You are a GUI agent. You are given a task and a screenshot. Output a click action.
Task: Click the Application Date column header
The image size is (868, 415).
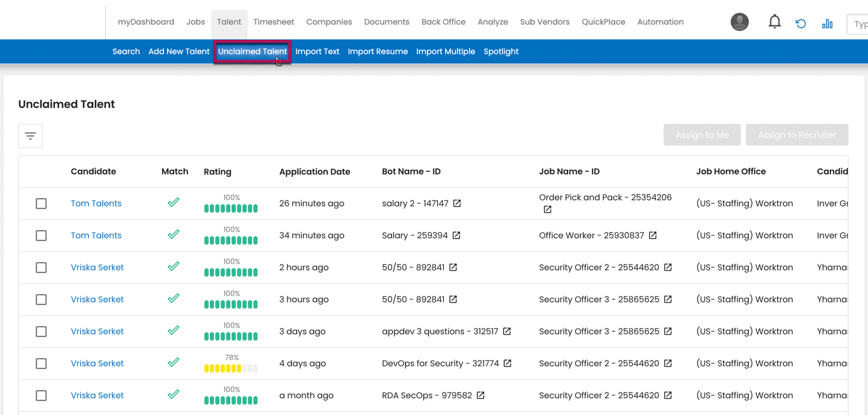point(314,172)
